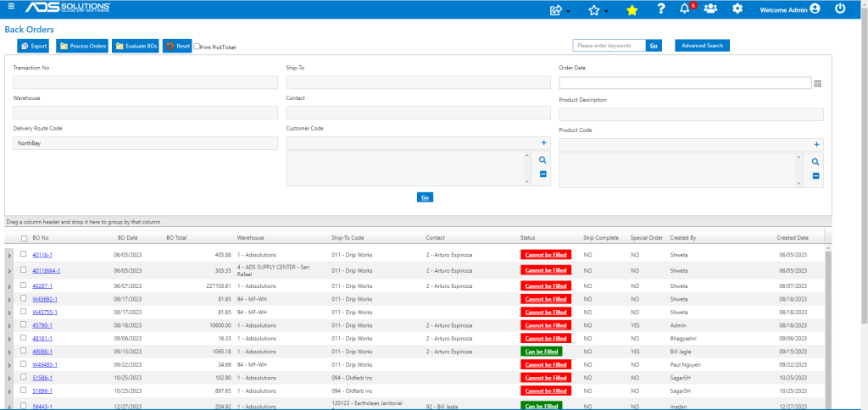Sort by the BO Total column header
This screenshot has width=868, height=410.
176,238
